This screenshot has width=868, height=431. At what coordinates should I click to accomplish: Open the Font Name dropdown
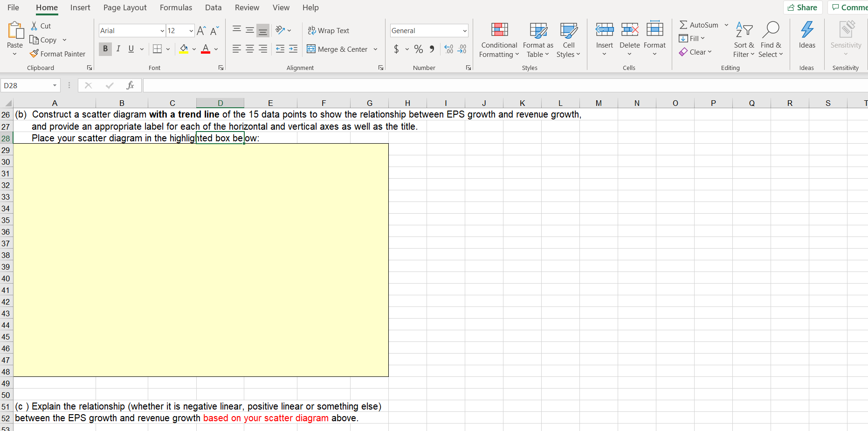click(x=161, y=30)
